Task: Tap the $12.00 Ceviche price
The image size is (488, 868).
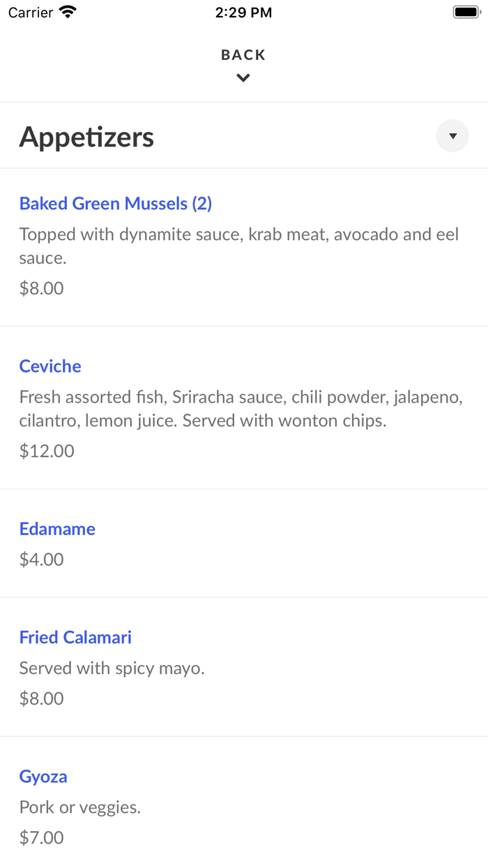Action: (47, 451)
